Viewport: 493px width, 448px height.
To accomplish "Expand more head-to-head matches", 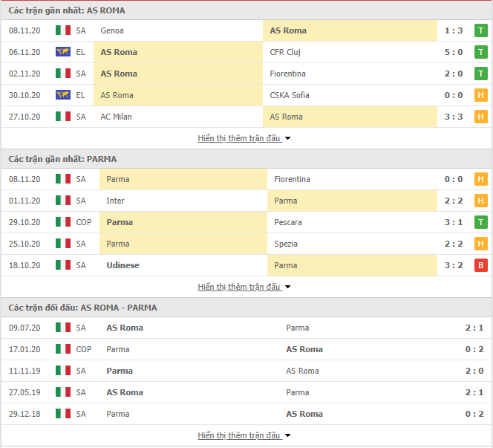I will click(244, 435).
